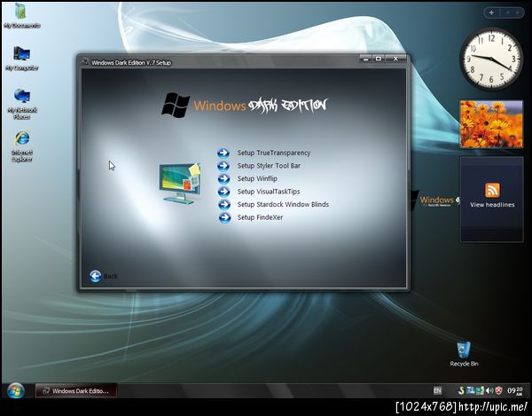Viewport: 532px width, 416px height.
Task: Go back using the blue Back arrow
Action: coord(96,276)
